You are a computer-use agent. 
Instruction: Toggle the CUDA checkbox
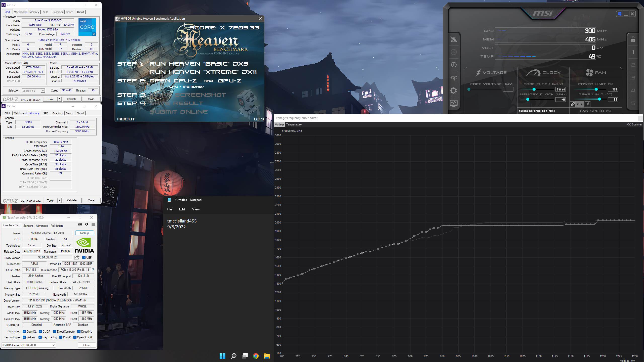[x=40, y=332]
